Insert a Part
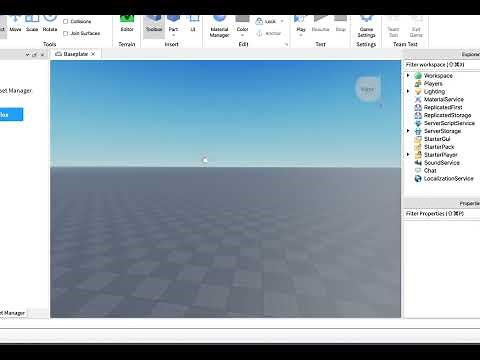Viewport: 480px width, 360px height. pyautogui.click(x=173, y=22)
